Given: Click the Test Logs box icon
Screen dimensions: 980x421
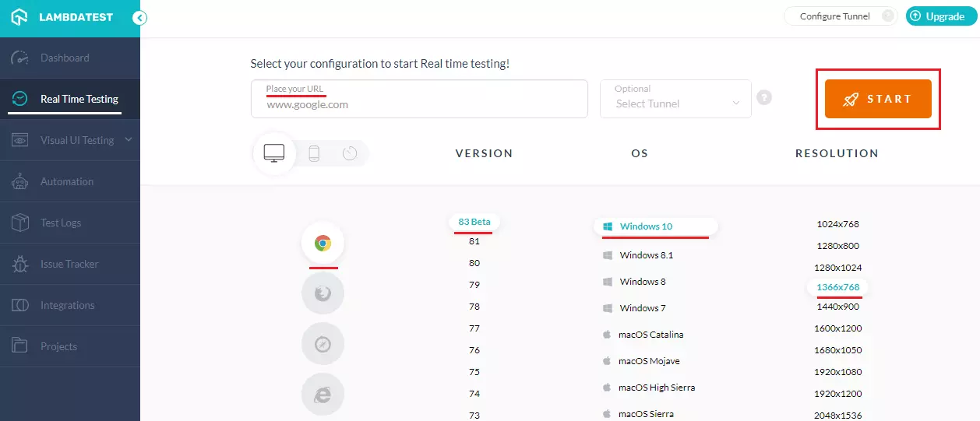Looking at the screenshot, I should [20, 223].
